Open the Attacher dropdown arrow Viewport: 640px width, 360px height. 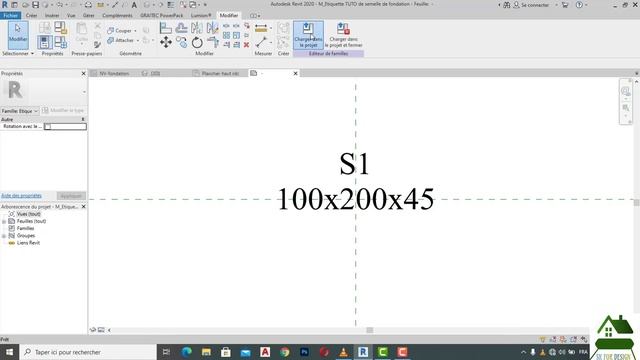click(x=138, y=40)
